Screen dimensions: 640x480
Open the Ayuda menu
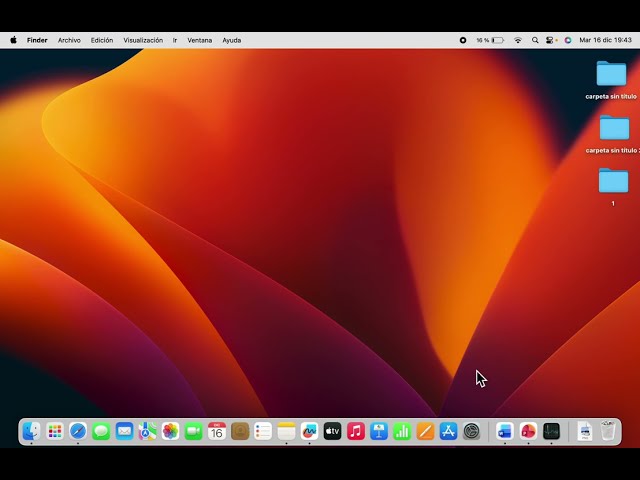231,40
